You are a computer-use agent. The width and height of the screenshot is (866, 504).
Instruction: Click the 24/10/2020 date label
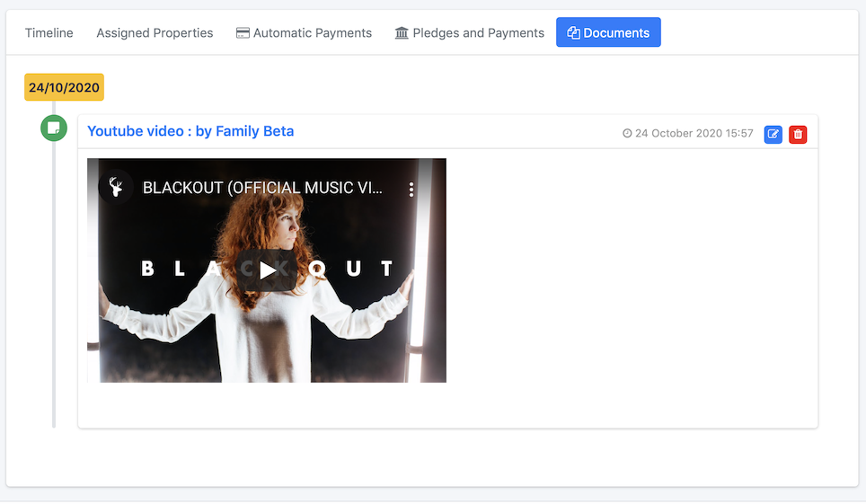tap(64, 87)
